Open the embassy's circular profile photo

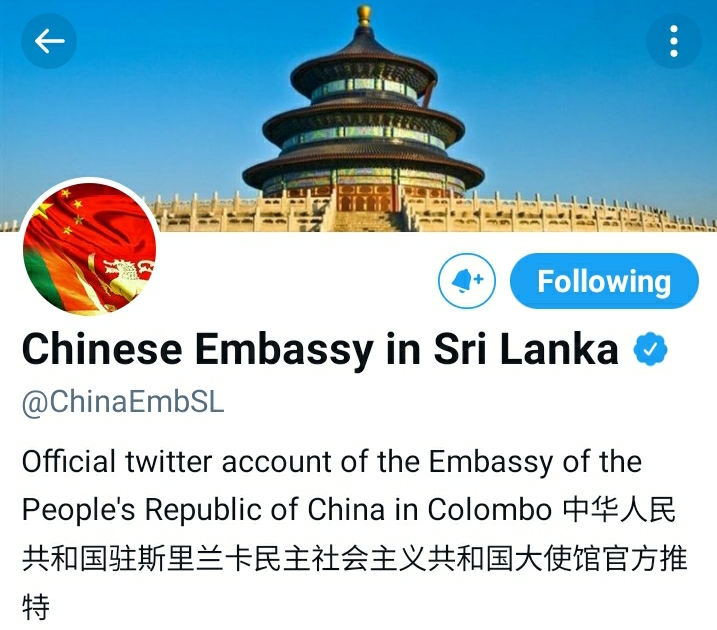click(x=90, y=247)
